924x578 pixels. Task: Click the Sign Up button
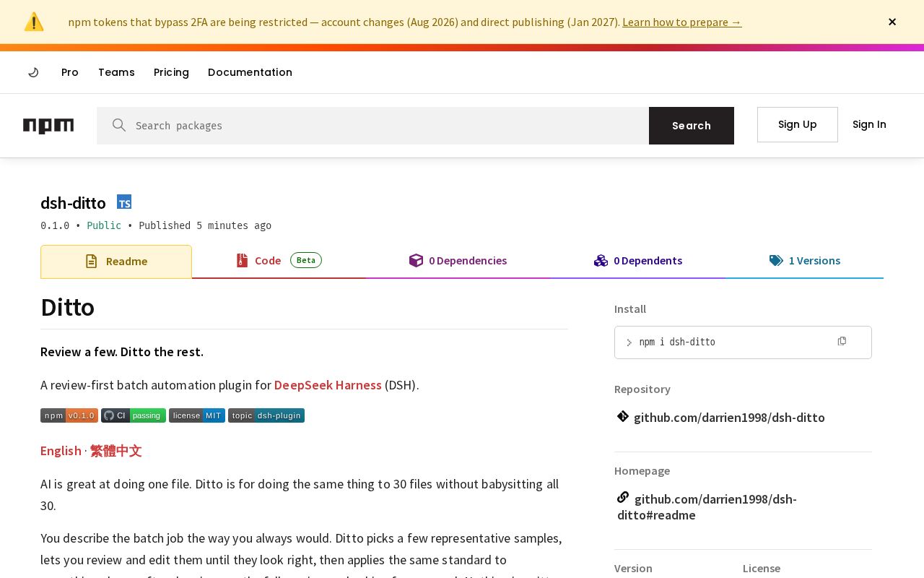[x=798, y=124]
